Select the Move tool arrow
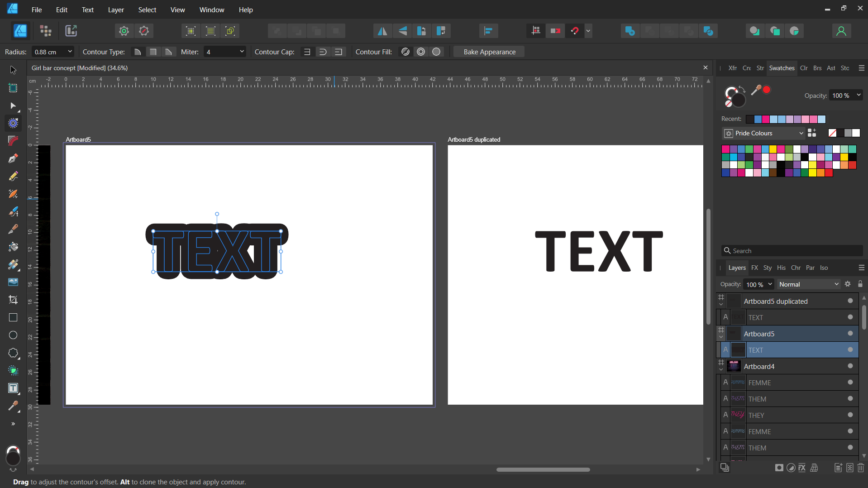This screenshot has width=868, height=488. pyautogui.click(x=13, y=70)
